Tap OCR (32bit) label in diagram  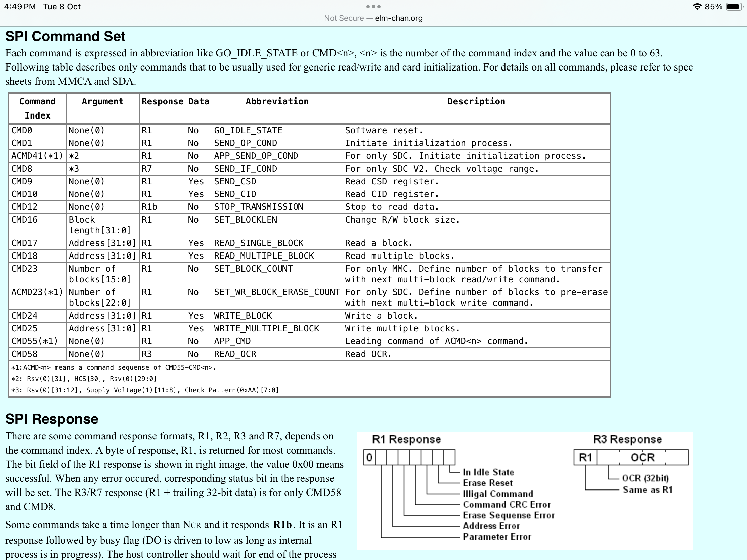click(x=645, y=478)
